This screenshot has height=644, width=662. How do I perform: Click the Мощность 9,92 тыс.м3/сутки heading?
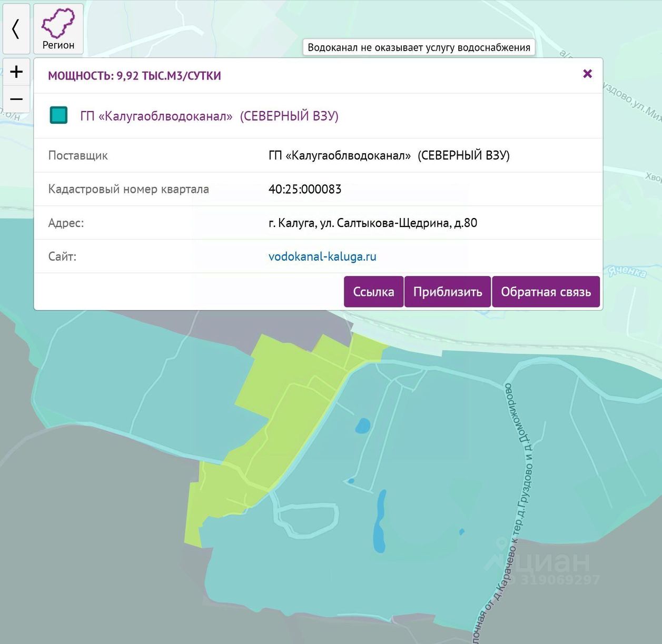(x=134, y=76)
